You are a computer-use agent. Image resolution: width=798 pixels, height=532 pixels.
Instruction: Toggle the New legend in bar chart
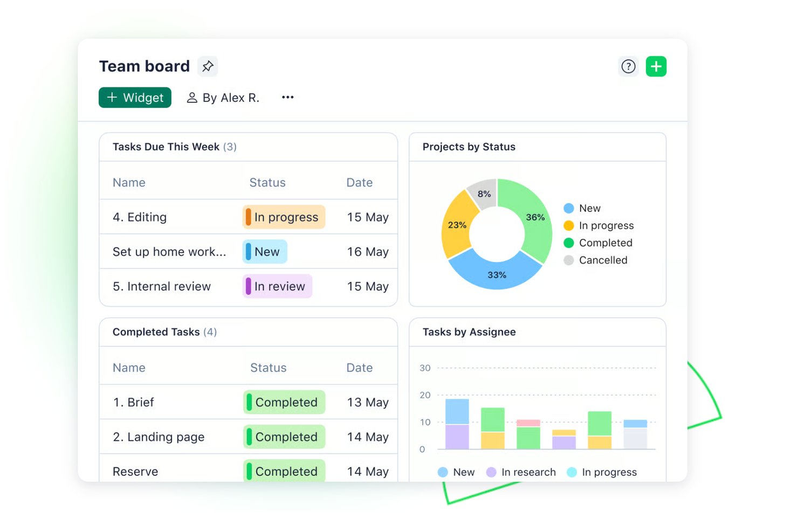(x=456, y=472)
